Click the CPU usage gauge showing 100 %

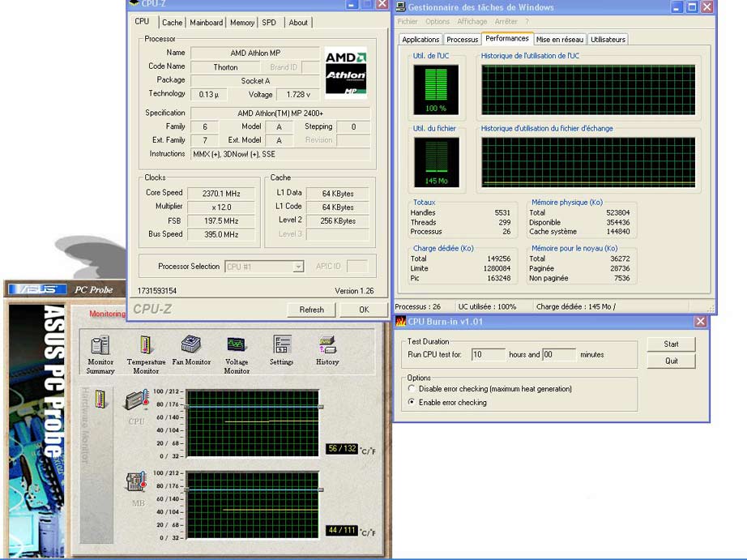point(436,90)
